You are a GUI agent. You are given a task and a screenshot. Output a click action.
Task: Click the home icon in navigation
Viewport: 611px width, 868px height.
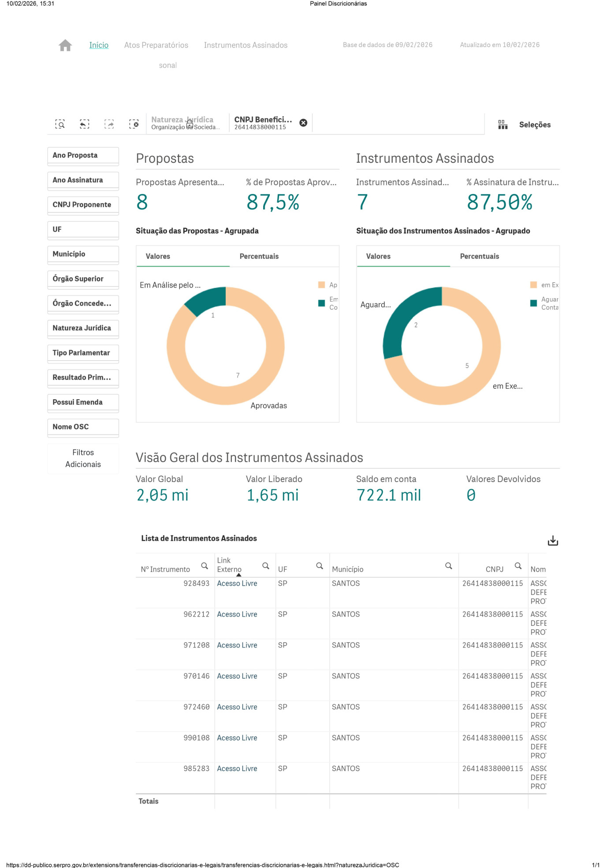coord(65,45)
